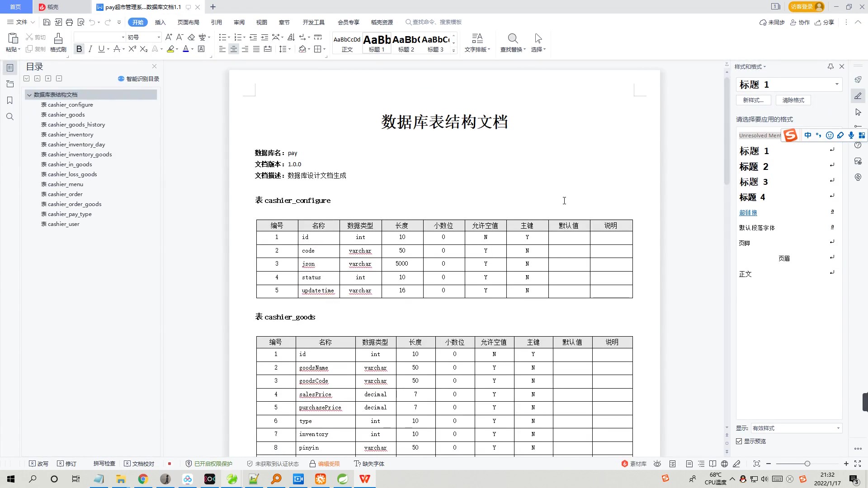The image size is (868, 488).
Task: Expand 表 cashier_configure tree item
Action: coord(67,104)
